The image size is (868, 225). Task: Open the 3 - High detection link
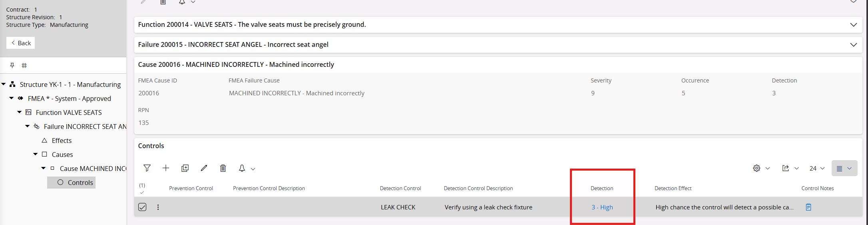tap(602, 207)
